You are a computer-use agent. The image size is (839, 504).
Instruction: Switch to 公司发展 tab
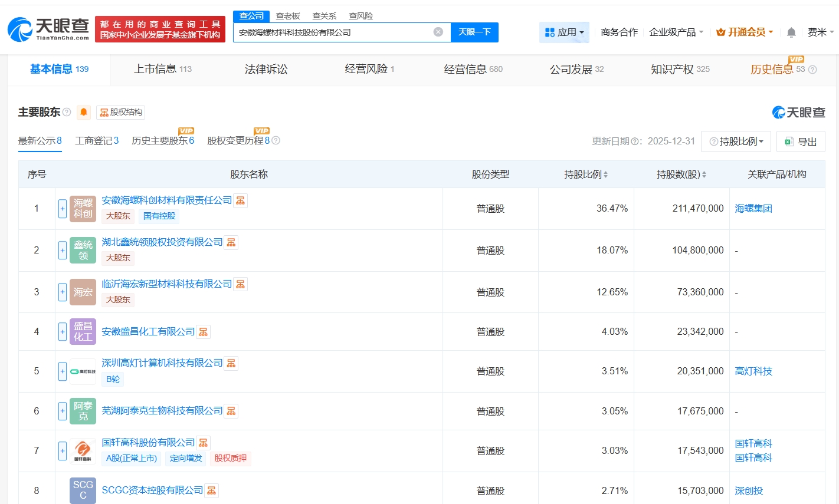576,69
